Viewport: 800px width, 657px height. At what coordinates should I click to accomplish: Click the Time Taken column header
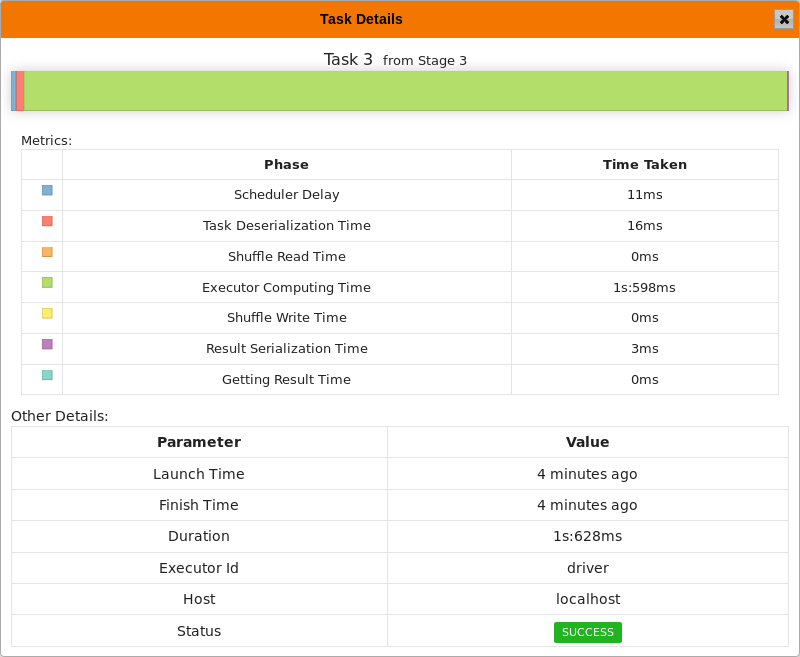coord(644,165)
